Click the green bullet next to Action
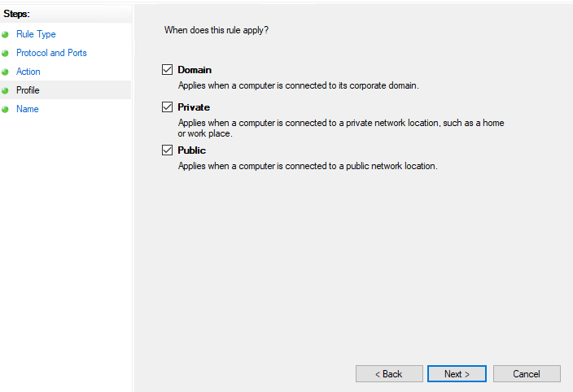573x392 pixels. point(5,72)
